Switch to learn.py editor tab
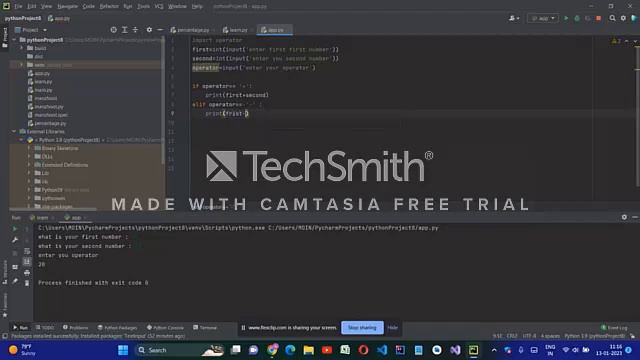This screenshot has width=640, height=360. [238, 30]
